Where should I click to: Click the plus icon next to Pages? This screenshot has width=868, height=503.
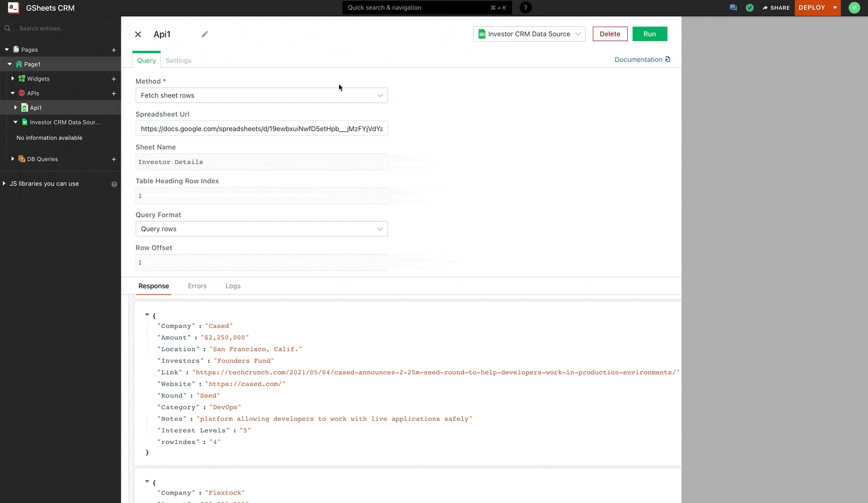(x=114, y=50)
